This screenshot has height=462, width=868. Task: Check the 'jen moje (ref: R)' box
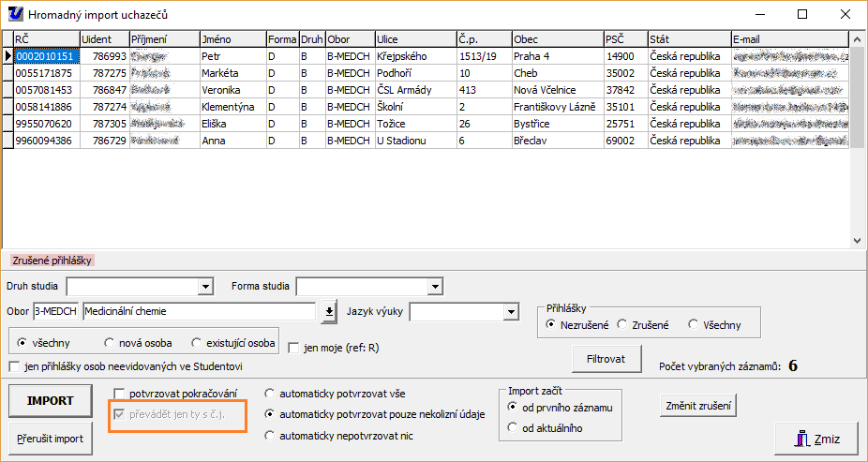point(293,348)
